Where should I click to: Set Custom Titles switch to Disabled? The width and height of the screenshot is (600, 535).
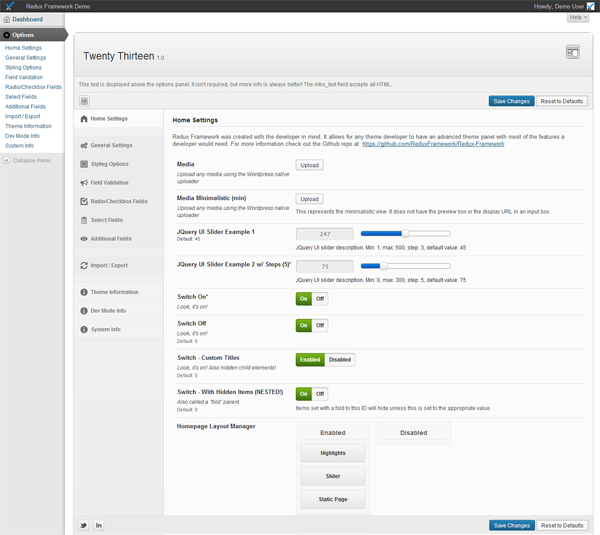pos(340,360)
